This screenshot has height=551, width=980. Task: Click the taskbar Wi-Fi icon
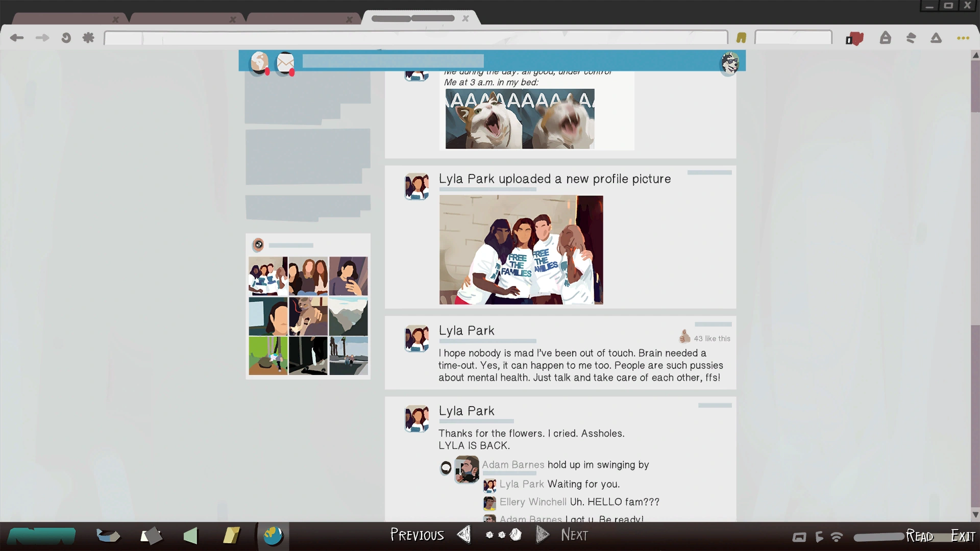837,537
